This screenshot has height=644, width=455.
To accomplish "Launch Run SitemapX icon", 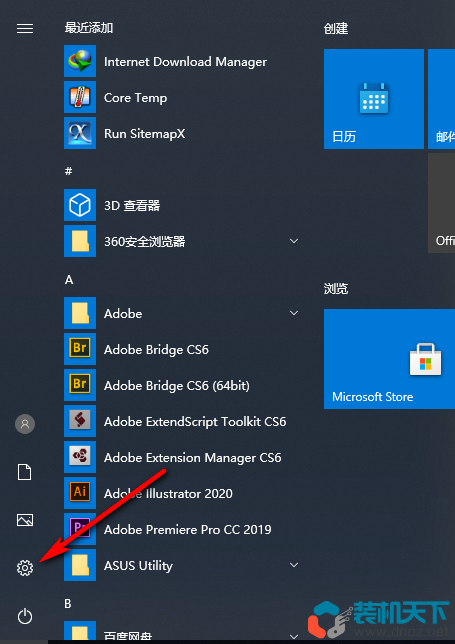I will (80, 133).
